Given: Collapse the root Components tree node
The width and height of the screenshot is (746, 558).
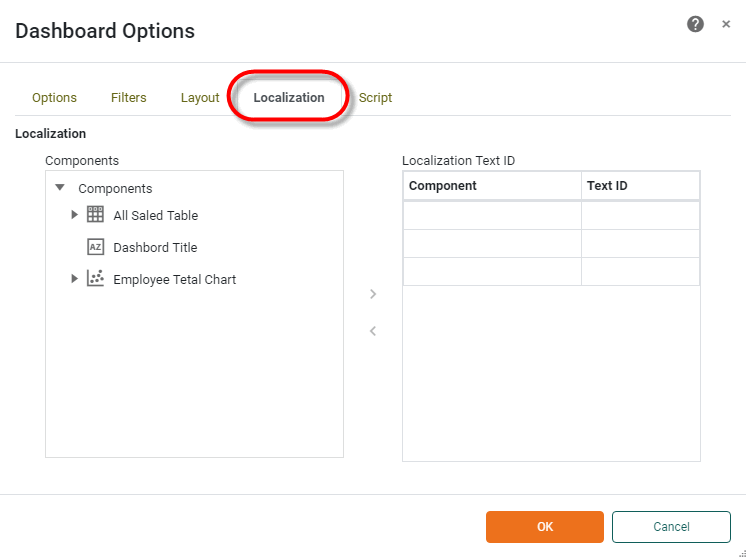Looking at the screenshot, I should pyautogui.click(x=60, y=188).
